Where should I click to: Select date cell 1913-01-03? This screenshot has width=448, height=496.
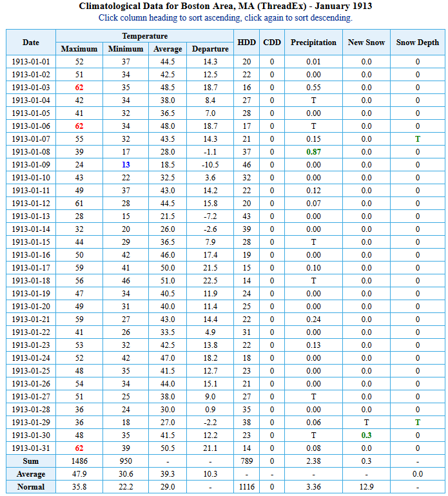pos(31,88)
